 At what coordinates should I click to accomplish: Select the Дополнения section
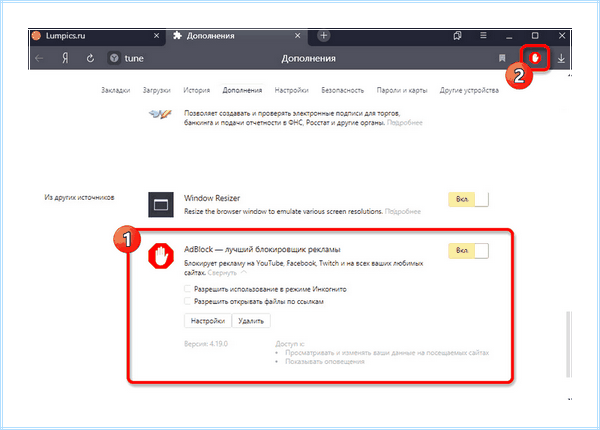[242, 90]
